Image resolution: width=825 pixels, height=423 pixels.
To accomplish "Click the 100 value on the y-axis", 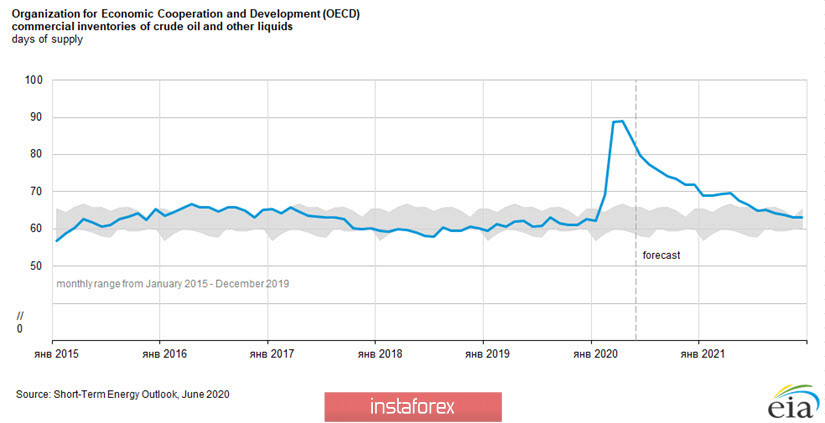I will coord(35,80).
